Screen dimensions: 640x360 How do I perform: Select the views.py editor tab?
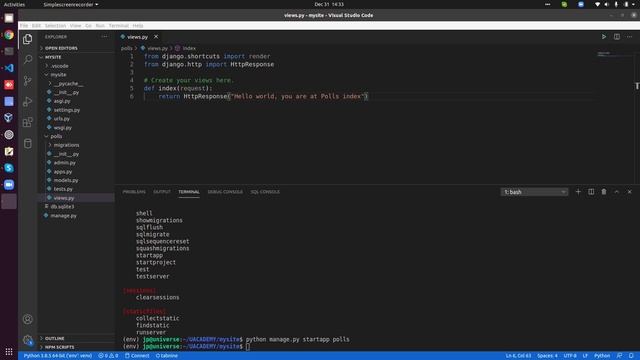(x=137, y=37)
